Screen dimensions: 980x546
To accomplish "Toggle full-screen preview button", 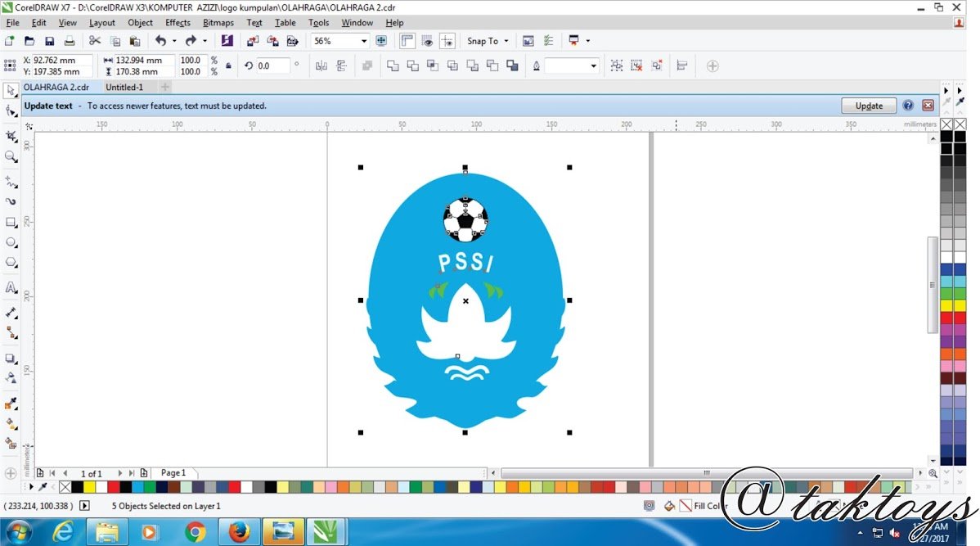I will coord(380,41).
